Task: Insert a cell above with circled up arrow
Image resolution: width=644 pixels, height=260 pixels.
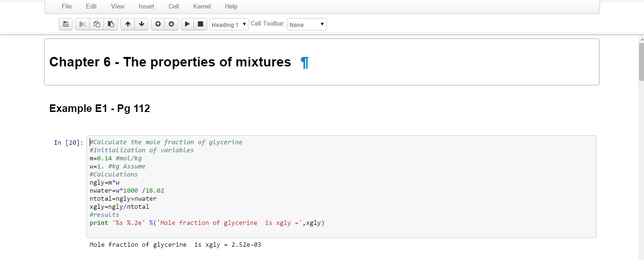Action: 158,24
